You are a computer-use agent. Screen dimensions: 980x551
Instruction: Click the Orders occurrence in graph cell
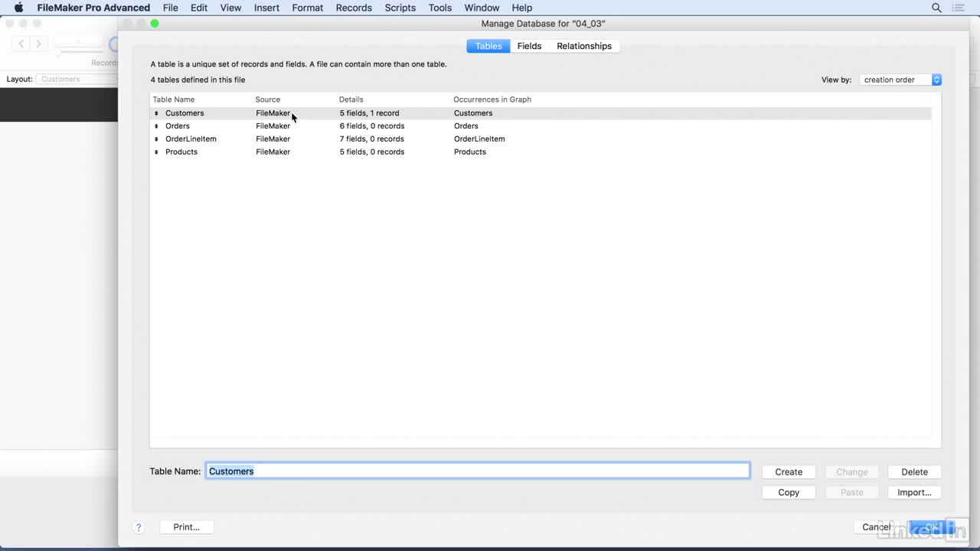466,126
